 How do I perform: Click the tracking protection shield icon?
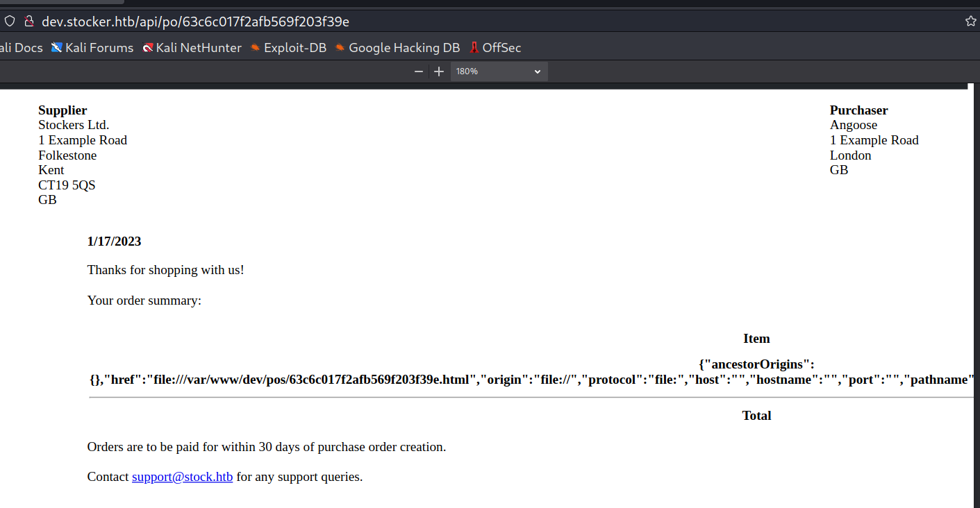pos(10,22)
